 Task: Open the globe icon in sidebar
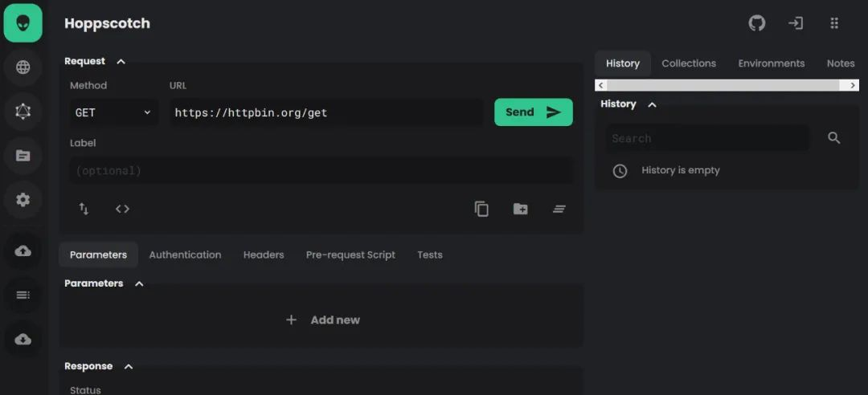23,67
